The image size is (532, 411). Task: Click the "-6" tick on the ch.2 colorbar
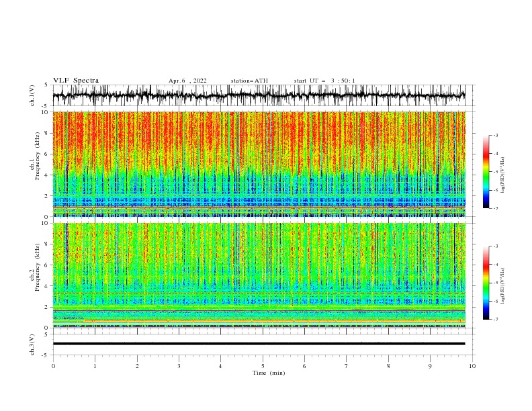(x=495, y=301)
